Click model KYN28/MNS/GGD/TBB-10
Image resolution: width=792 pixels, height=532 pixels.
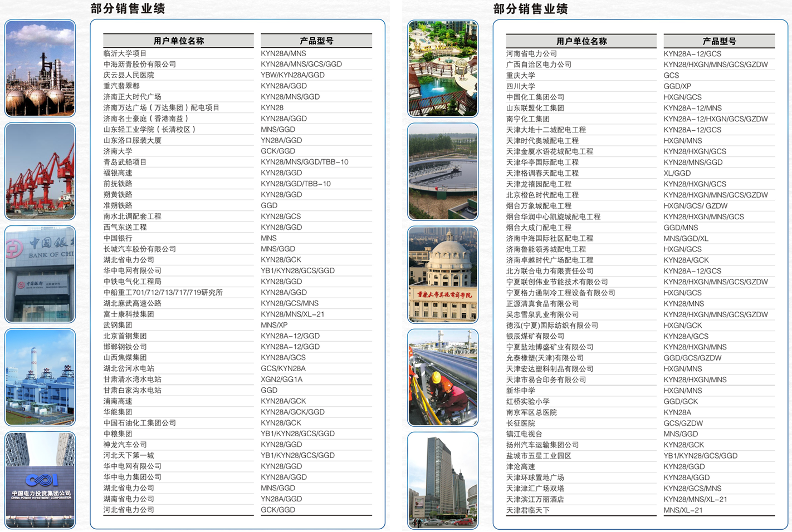(x=305, y=162)
